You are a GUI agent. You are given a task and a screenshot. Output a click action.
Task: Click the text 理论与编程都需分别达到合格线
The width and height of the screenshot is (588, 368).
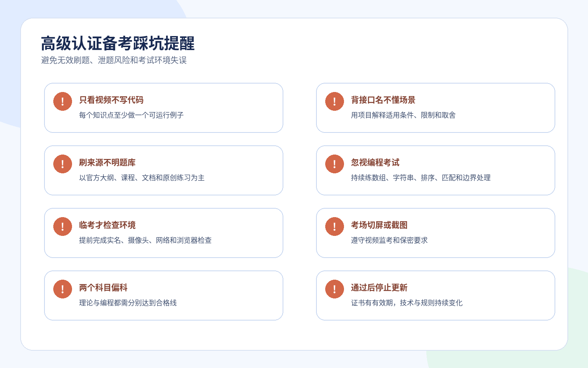[128, 303]
